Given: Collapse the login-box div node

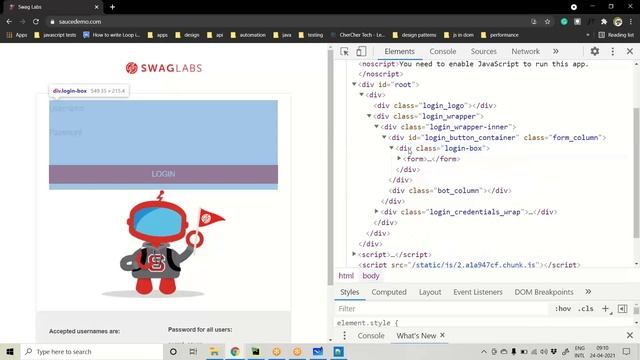Looking at the screenshot, I should 391,148.
